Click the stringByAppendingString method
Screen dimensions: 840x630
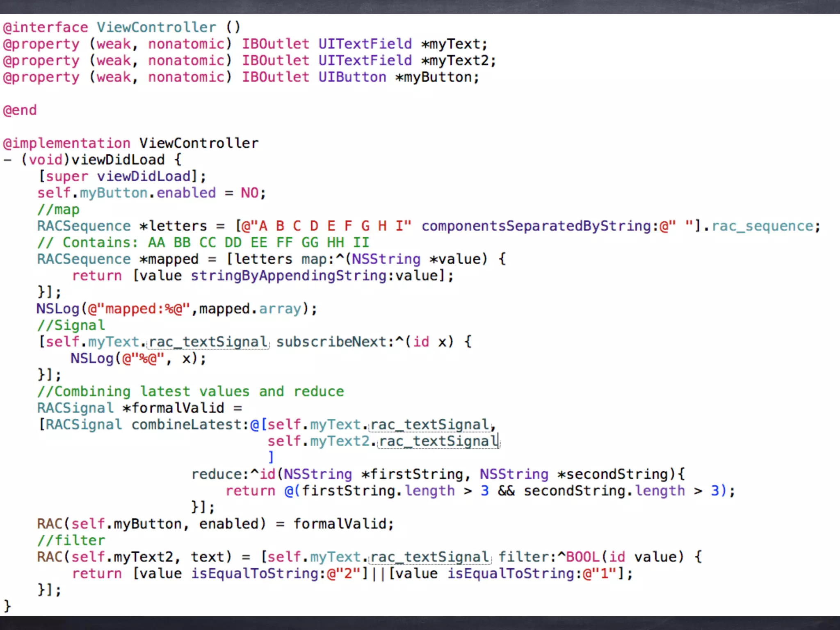coord(288,276)
